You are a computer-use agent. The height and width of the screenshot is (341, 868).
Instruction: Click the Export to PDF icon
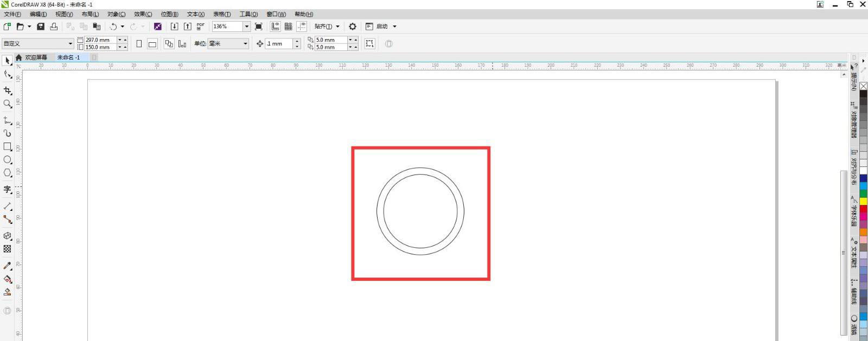pos(200,27)
